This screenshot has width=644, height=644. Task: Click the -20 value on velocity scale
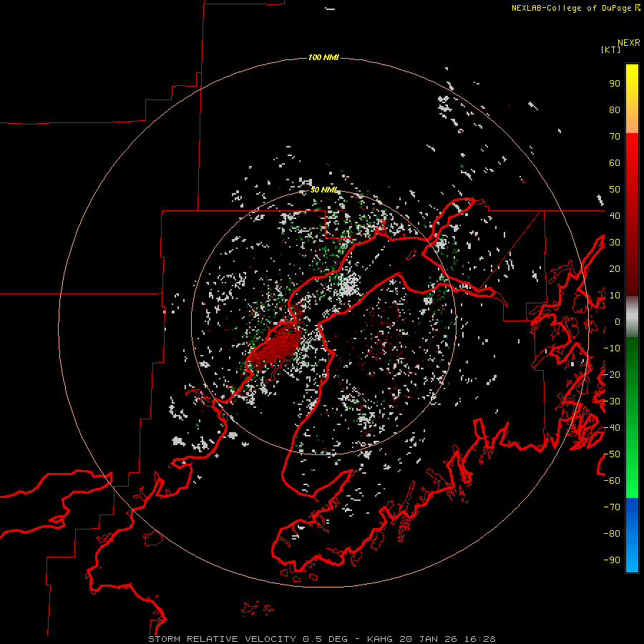point(612,374)
